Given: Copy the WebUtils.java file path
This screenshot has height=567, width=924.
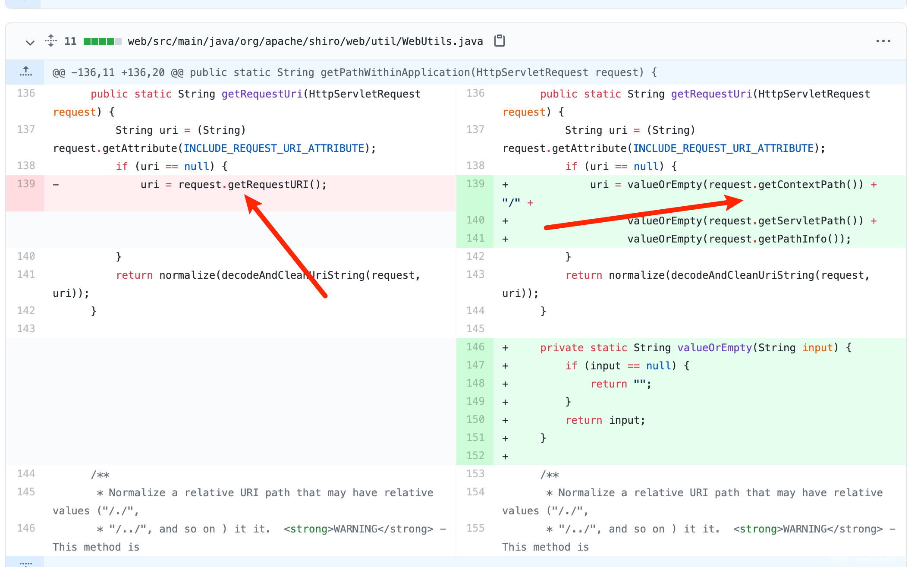Looking at the screenshot, I should point(500,41).
